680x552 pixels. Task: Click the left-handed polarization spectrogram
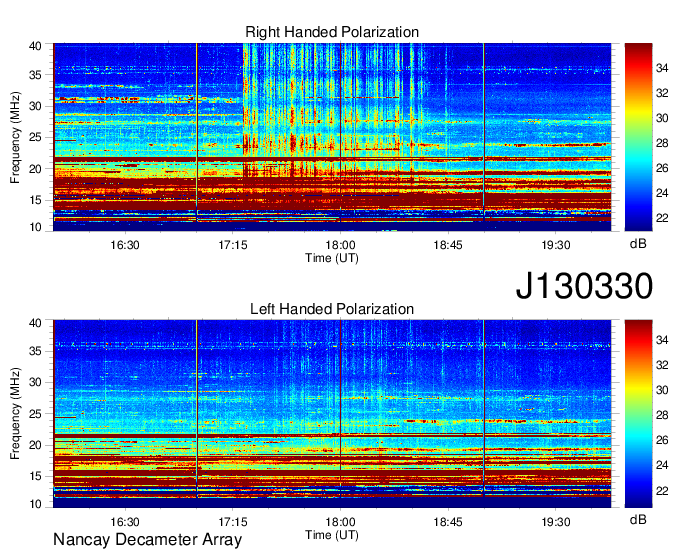tap(332, 414)
